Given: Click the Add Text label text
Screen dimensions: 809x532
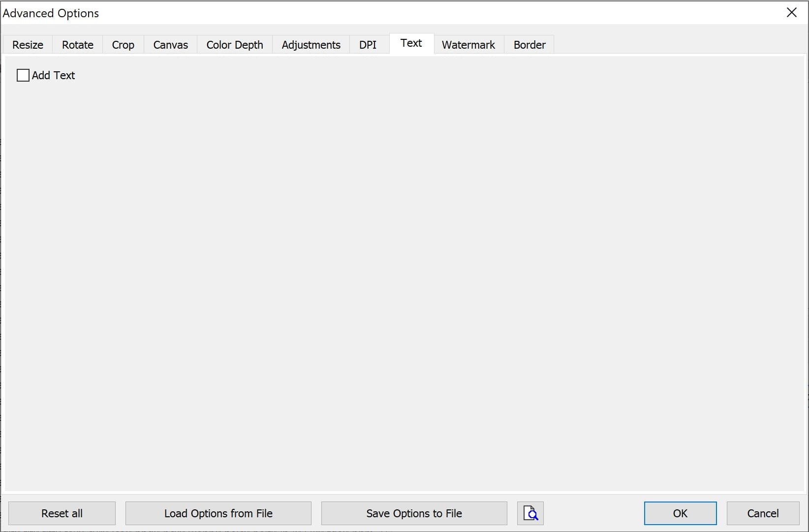Looking at the screenshot, I should click(x=54, y=75).
